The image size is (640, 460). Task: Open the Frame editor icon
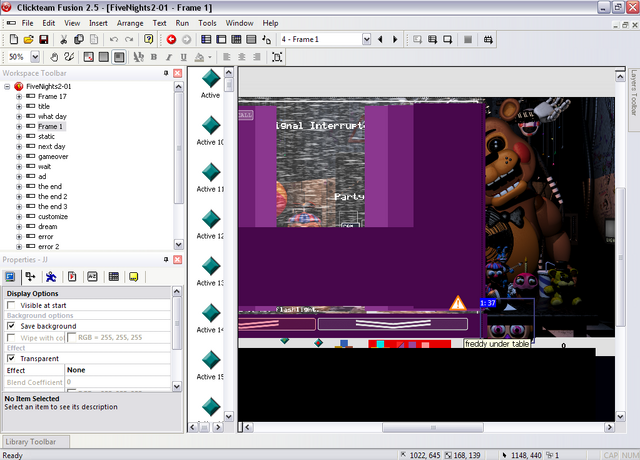point(221,39)
